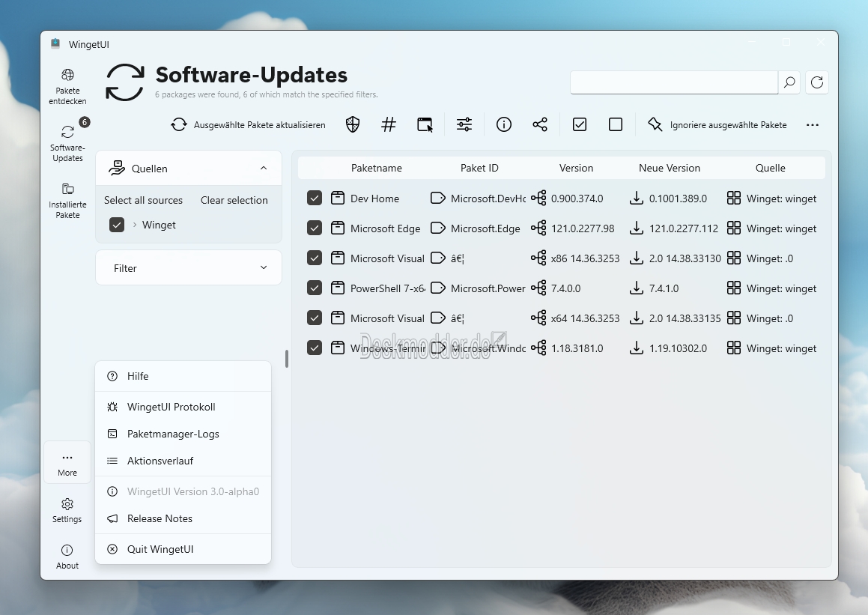Click the package info toolbar icon

(504, 124)
